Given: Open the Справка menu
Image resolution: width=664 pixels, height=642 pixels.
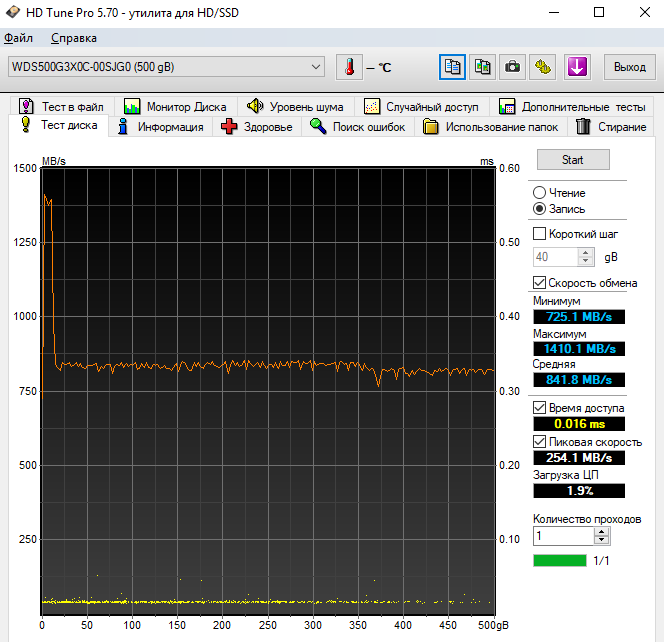Looking at the screenshot, I should pos(73,38).
